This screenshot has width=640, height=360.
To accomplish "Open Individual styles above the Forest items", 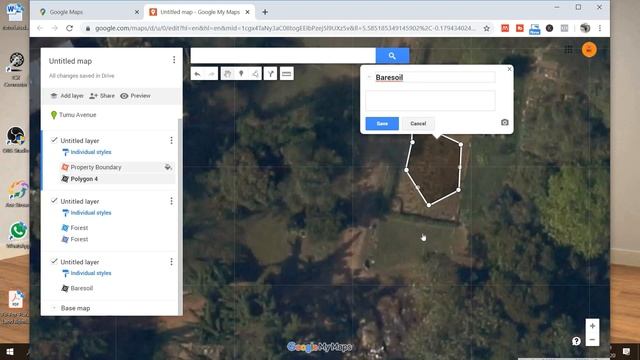I will click(x=91, y=213).
